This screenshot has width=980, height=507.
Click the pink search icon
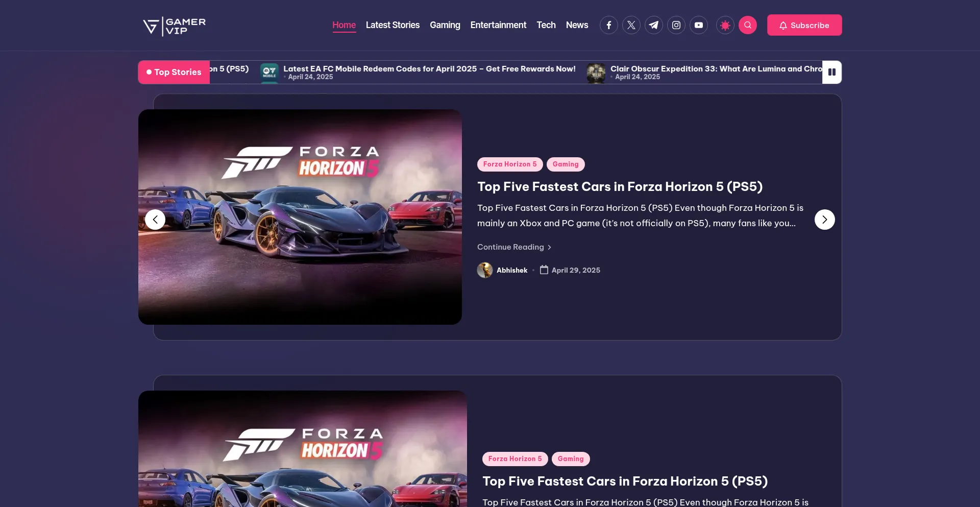(x=747, y=25)
